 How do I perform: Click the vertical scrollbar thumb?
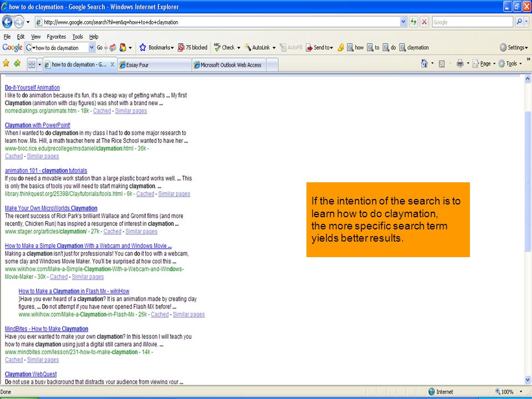528,182
